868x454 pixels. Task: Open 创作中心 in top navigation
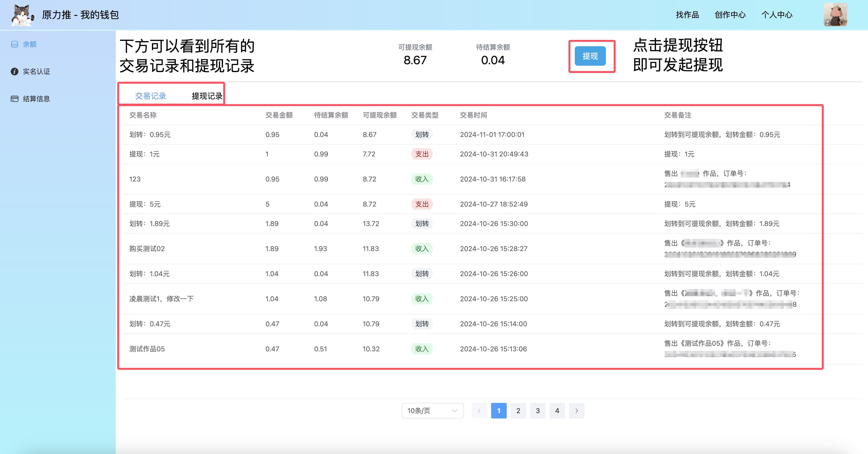point(730,15)
